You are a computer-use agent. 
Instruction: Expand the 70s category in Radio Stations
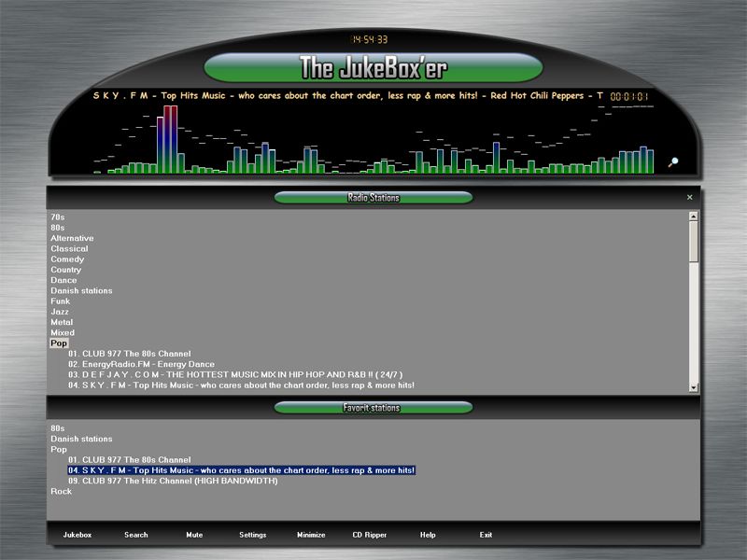[x=58, y=217]
